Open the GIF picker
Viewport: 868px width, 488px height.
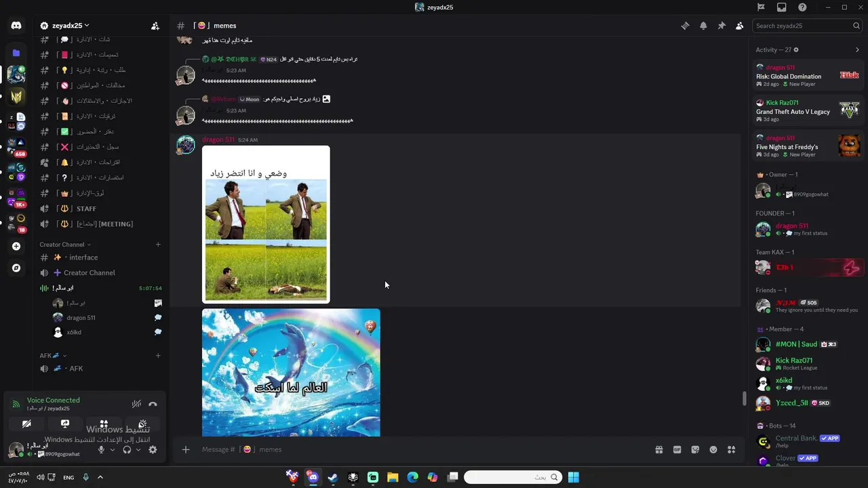677,449
